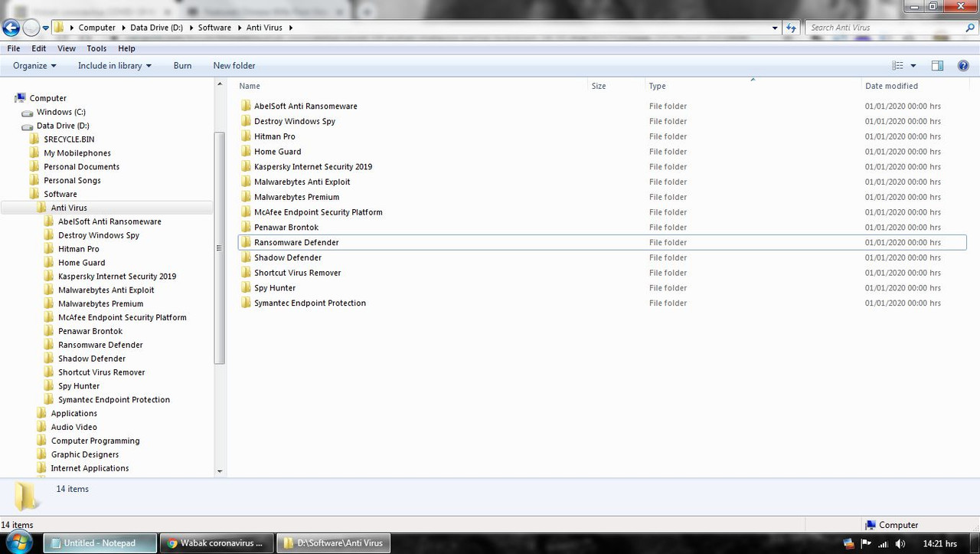Select Home Guard folder icon in file list
The width and height of the screenshot is (980, 554).
pos(246,152)
